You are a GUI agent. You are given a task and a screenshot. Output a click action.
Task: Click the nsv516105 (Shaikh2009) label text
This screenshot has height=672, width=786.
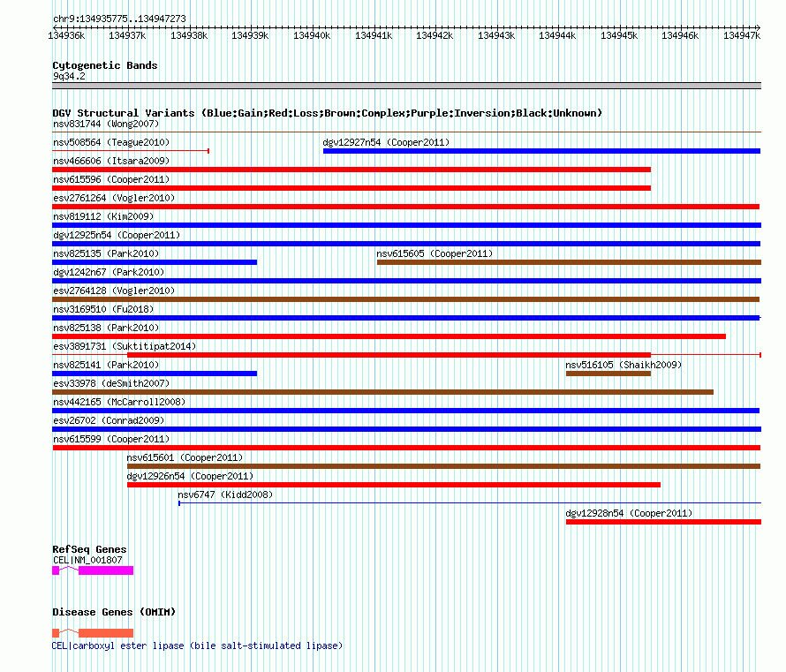[x=624, y=365]
